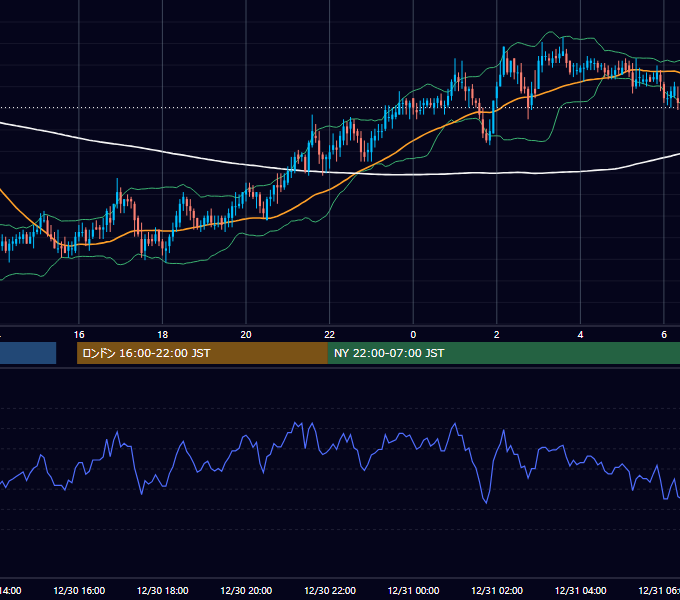The image size is (680, 600).
Task: Click the 12/31 00:00 date label
Action: click(413, 590)
